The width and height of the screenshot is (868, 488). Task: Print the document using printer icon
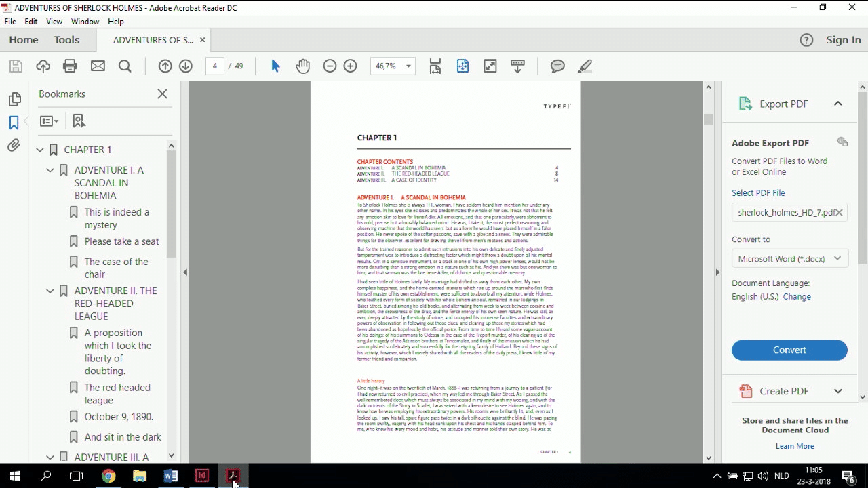click(x=70, y=66)
